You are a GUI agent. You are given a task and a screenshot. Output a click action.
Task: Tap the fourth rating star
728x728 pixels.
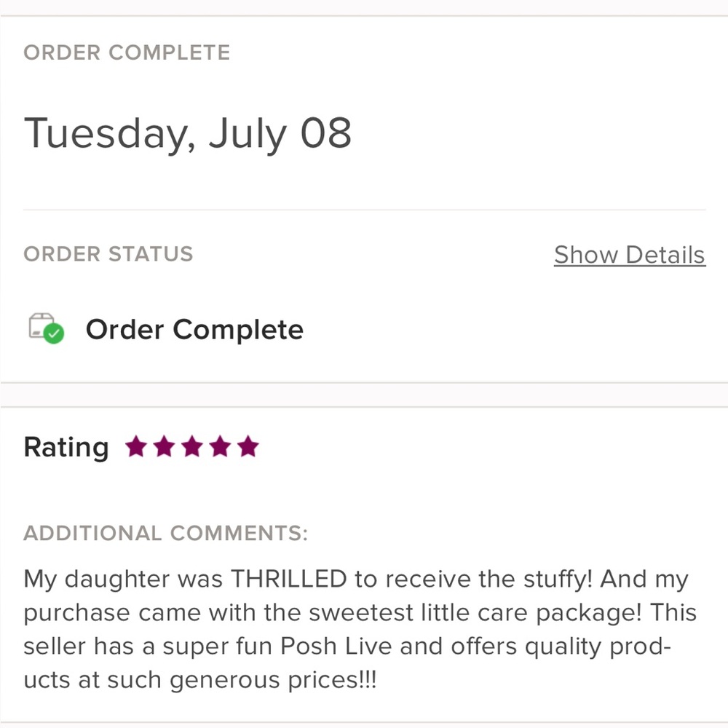coord(220,446)
